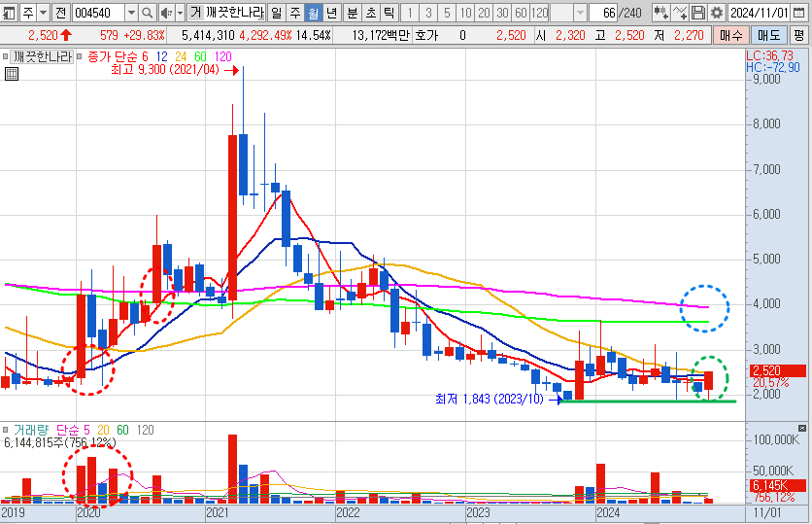Click the 13,172백만 trading value text
812x524 pixels.
pyautogui.click(x=381, y=35)
